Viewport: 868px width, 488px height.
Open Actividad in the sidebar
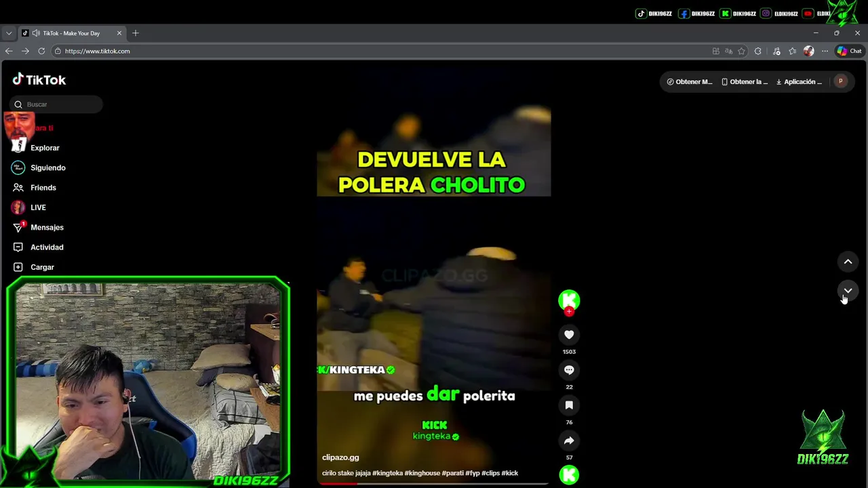(x=47, y=247)
